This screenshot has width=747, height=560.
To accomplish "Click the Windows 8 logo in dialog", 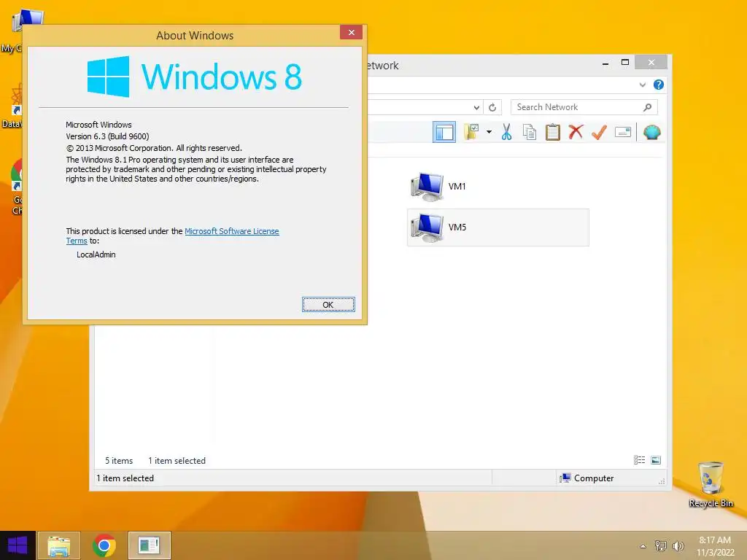I will click(194, 77).
